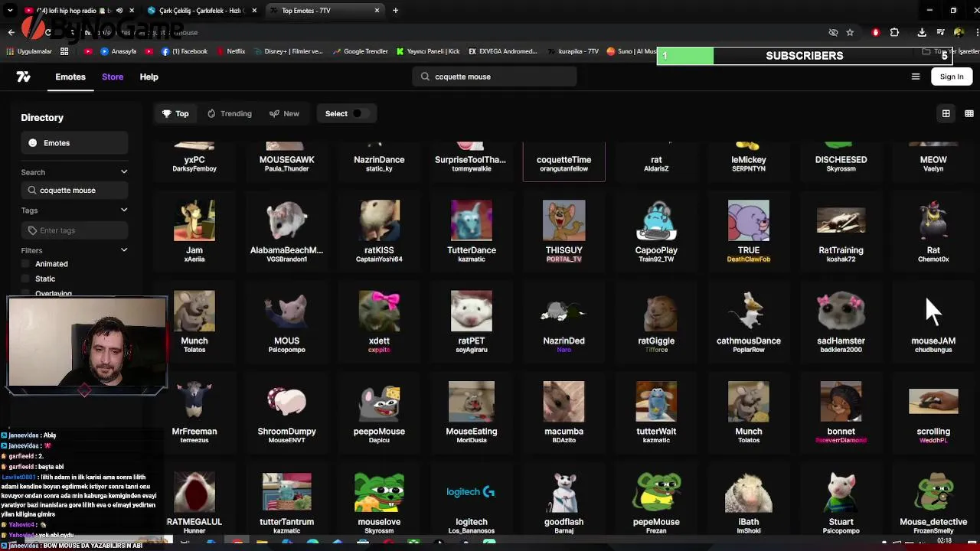Viewport: 980px width, 551px height.
Task: Click the top search box with coquette mouse
Action: (x=495, y=77)
